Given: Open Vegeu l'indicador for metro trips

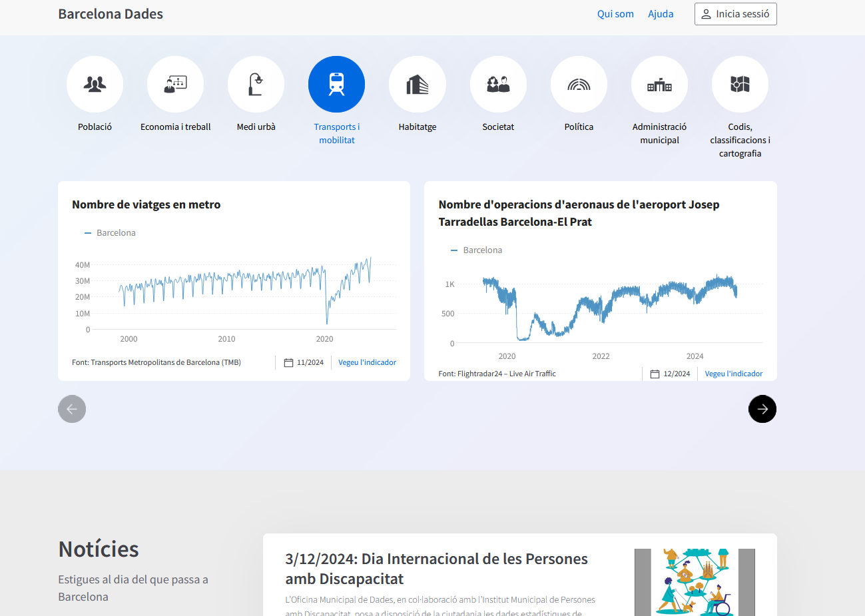Looking at the screenshot, I should (x=367, y=363).
